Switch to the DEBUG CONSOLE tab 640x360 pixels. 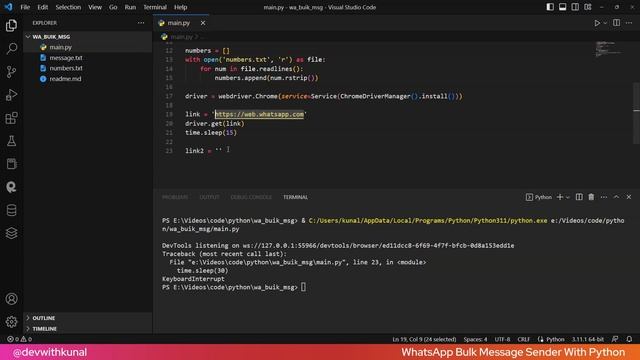tap(251, 197)
